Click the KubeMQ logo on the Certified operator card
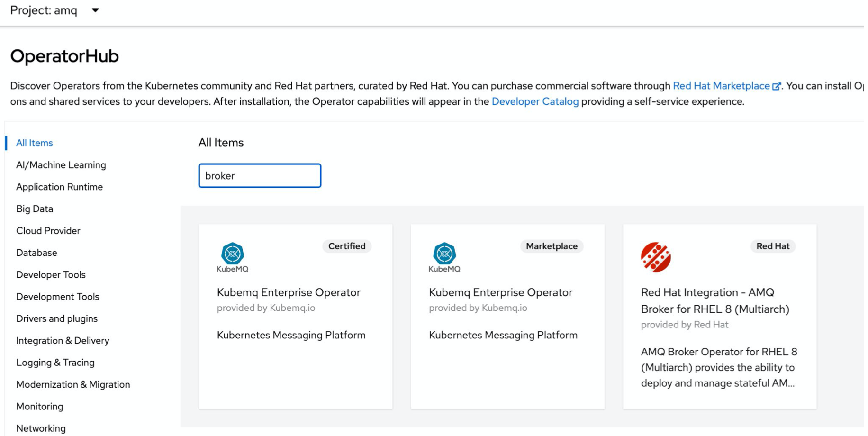 tap(232, 256)
